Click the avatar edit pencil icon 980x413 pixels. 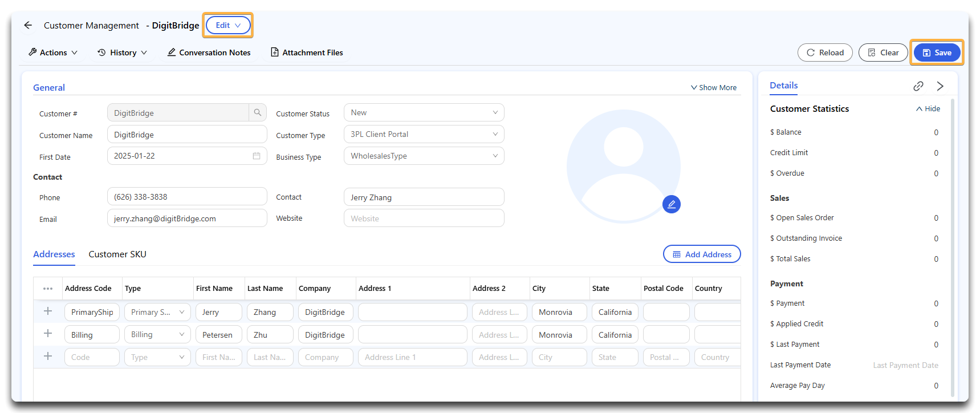672,204
